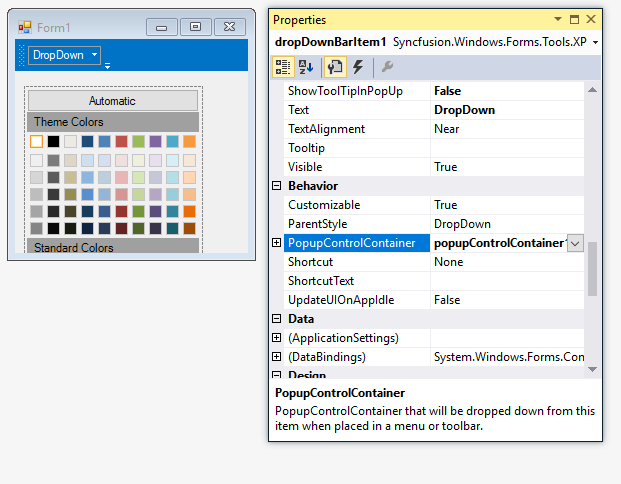The width and height of the screenshot is (621, 484).
Task: Pick the purple swatch in top theme row
Action: click(156, 141)
